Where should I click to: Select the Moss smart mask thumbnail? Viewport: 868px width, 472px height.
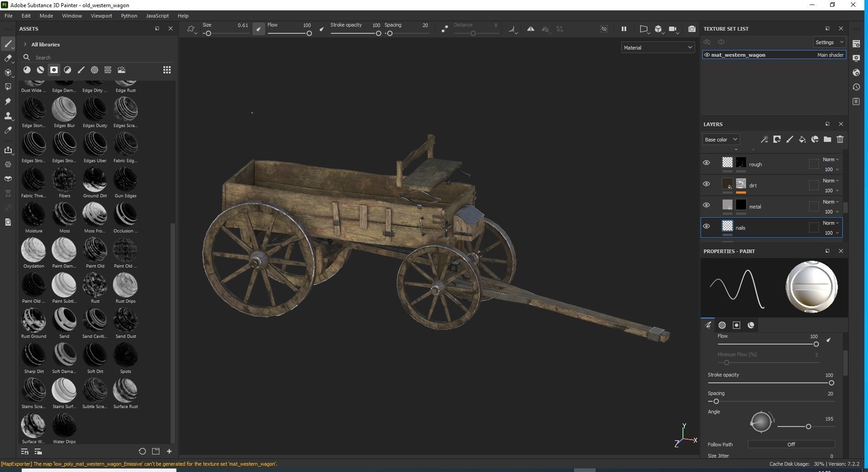click(x=64, y=215)
